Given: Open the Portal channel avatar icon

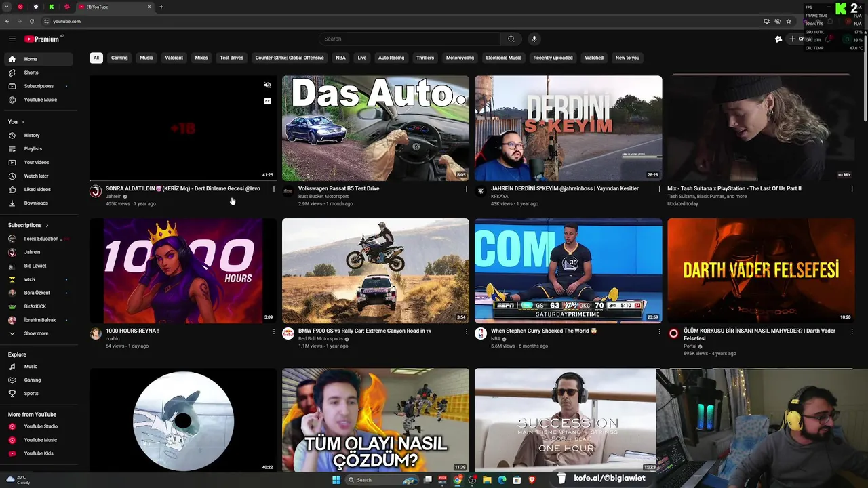Looking at the screenshot, I should click(x=673, y=333).
